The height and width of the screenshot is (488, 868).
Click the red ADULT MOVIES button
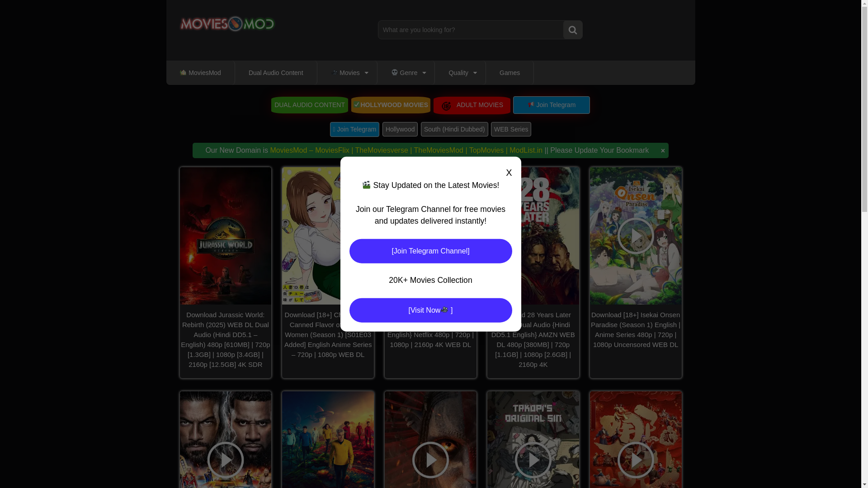[472, 105]
